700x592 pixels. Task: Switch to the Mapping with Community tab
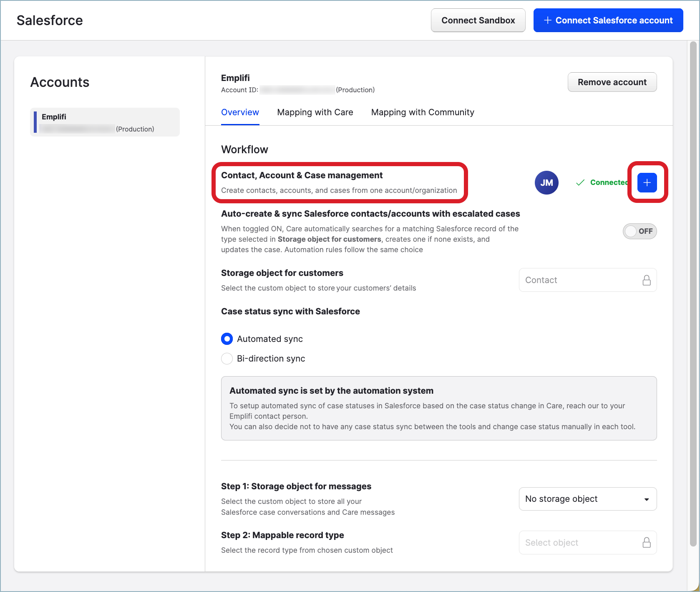click(423, 112)
